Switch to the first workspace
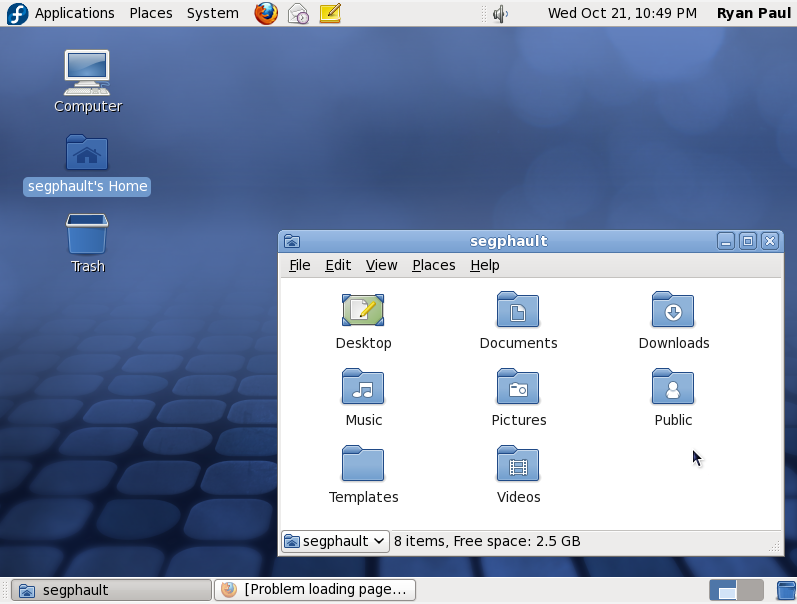The width and height of the screenshot is (797, 604). [x=723, y=590]
